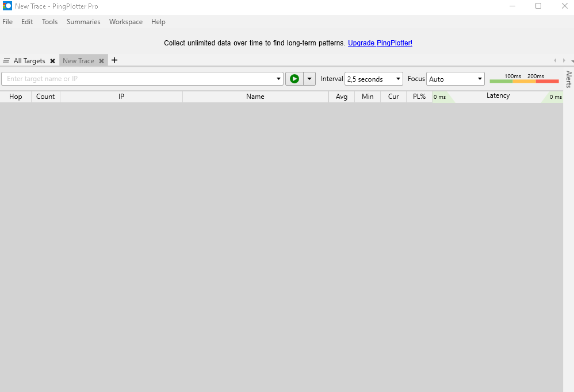Minimize the PingPlotter window
The width and height of the screenshot is (574, 392).
pyautogui.click(x=512, y=6)
